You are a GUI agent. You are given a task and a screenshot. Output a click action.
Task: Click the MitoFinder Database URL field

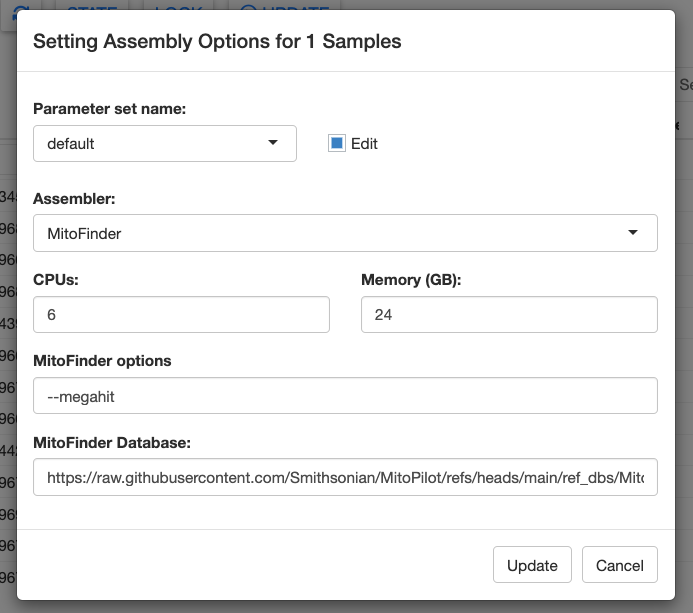click(x=345, y=477)
